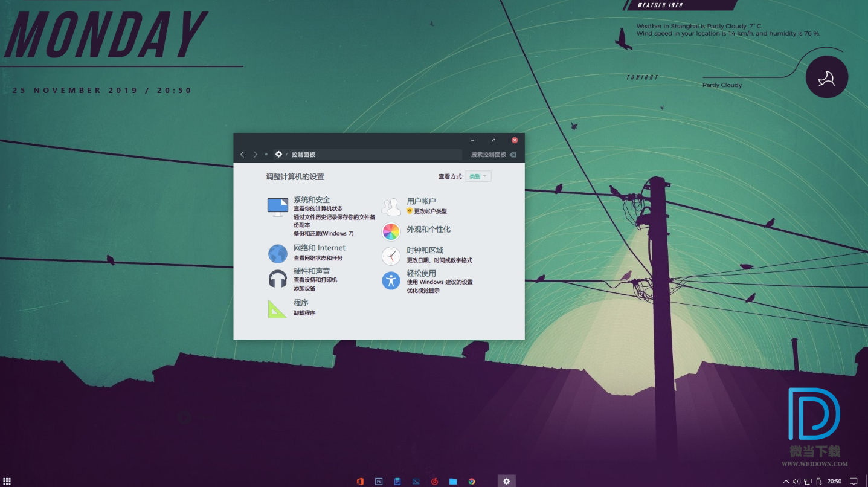Open the start menu grid icon

[x=7, y=482]
